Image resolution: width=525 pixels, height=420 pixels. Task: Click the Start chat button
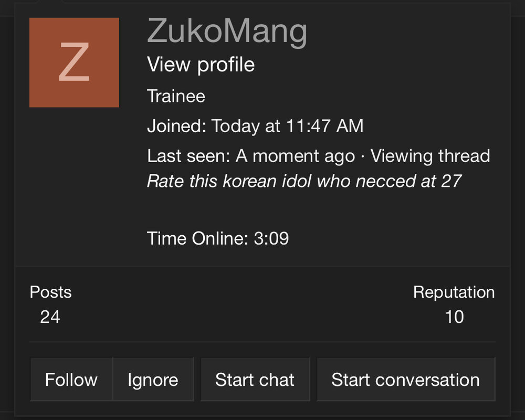(255, 380)
